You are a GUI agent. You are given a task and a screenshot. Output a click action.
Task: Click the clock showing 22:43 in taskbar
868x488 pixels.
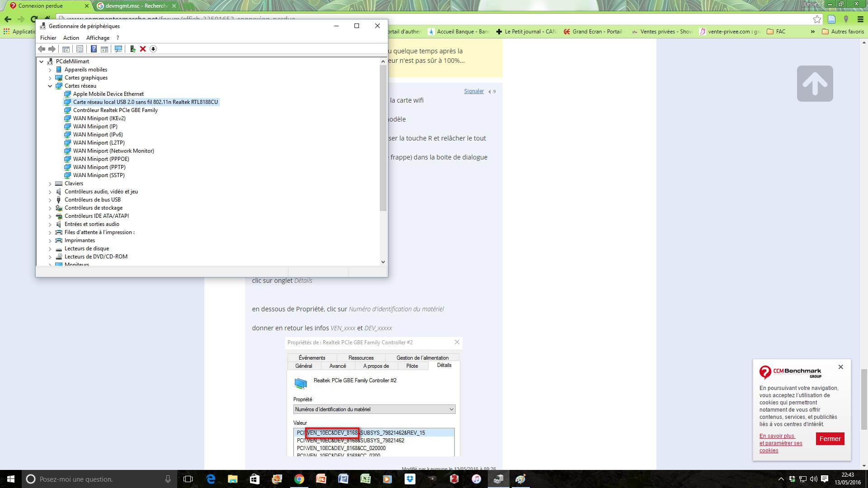[x=848, y=475]
